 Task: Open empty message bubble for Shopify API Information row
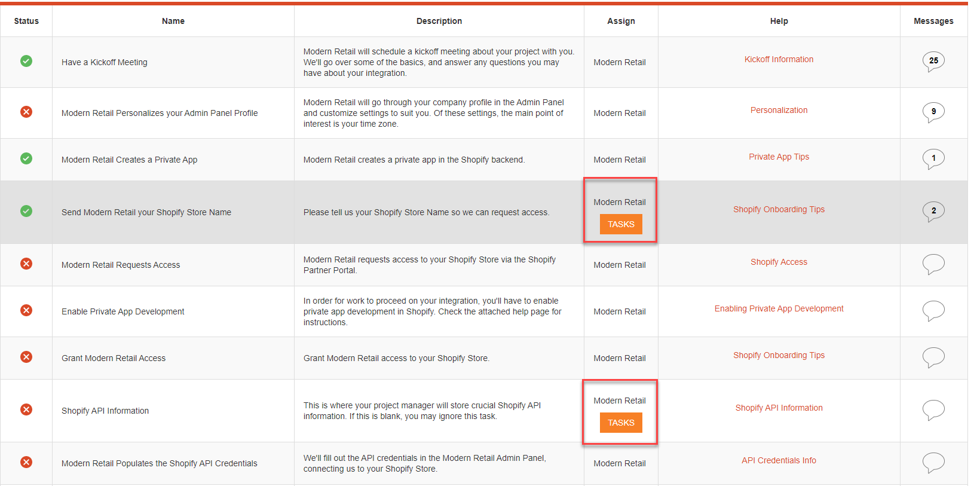point(933,409)
